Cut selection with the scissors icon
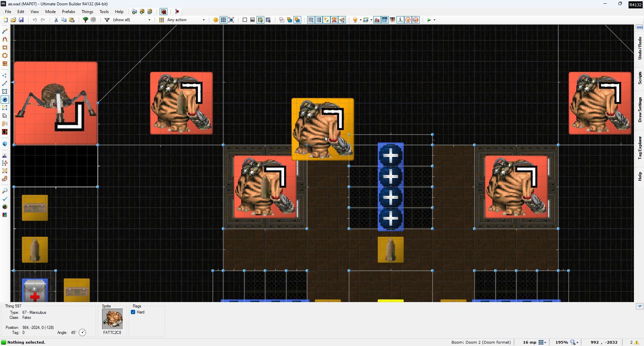The width and height of the screenshot is (644, 346). pyautogui.click(x=56, y=20)
